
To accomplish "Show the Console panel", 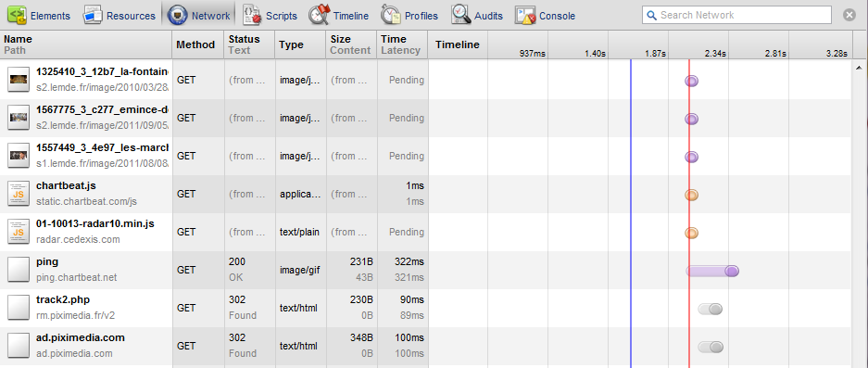I will coord(546,16).
